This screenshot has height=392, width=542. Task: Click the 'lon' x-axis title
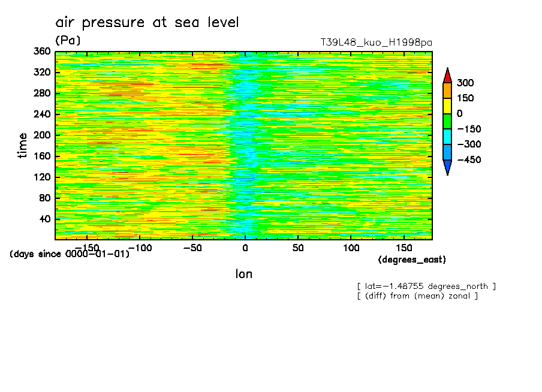click(244, 274)
